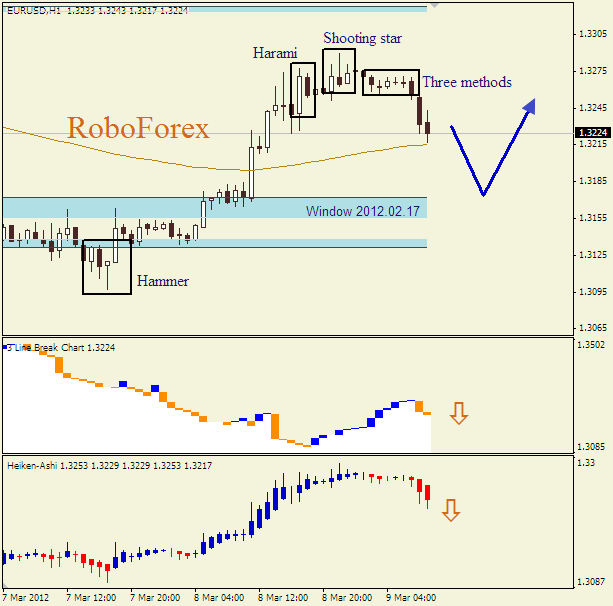The height and width of the screenshot is (606, 613).
Task: Click the Window 2012.02.17 label
Action: click(x=364, y=211)
